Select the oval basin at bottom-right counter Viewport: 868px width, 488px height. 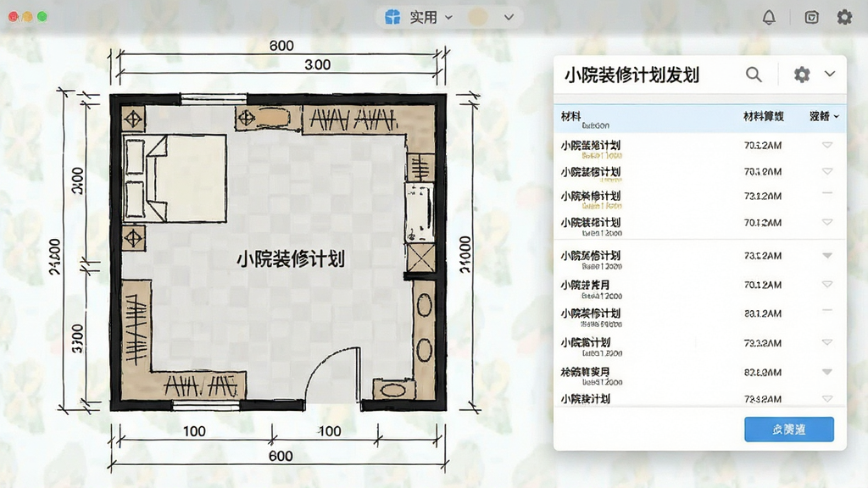point(393,390)
